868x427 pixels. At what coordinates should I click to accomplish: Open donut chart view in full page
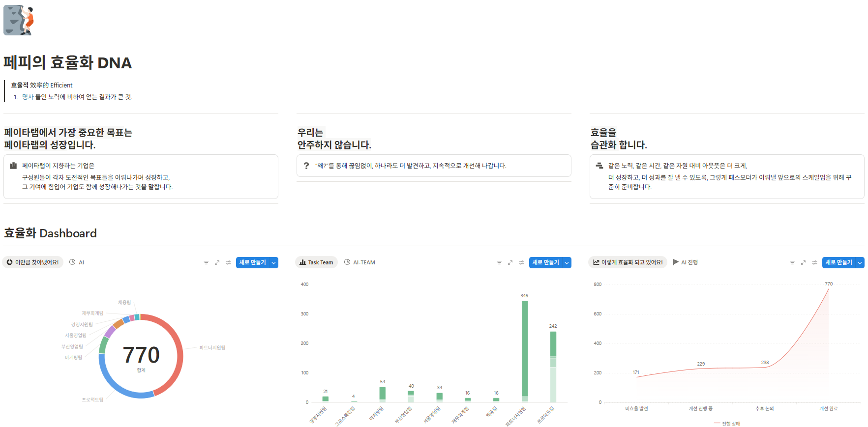(x=217, y=263)
